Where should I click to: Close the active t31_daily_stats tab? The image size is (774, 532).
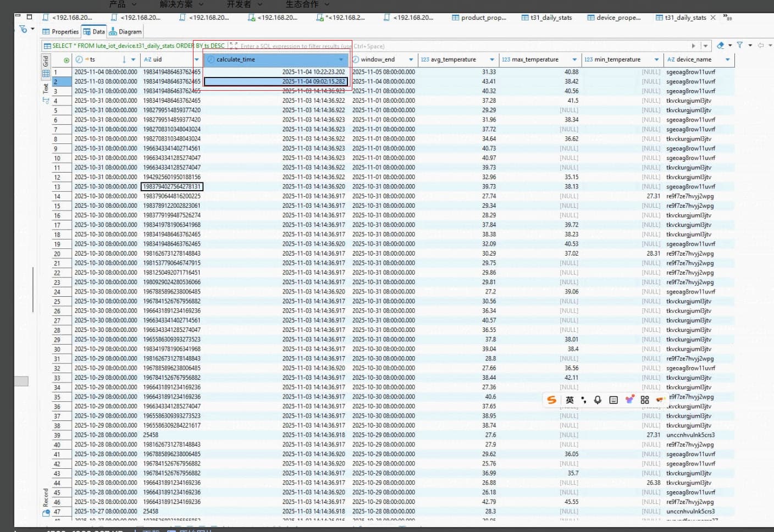point(713,18)
